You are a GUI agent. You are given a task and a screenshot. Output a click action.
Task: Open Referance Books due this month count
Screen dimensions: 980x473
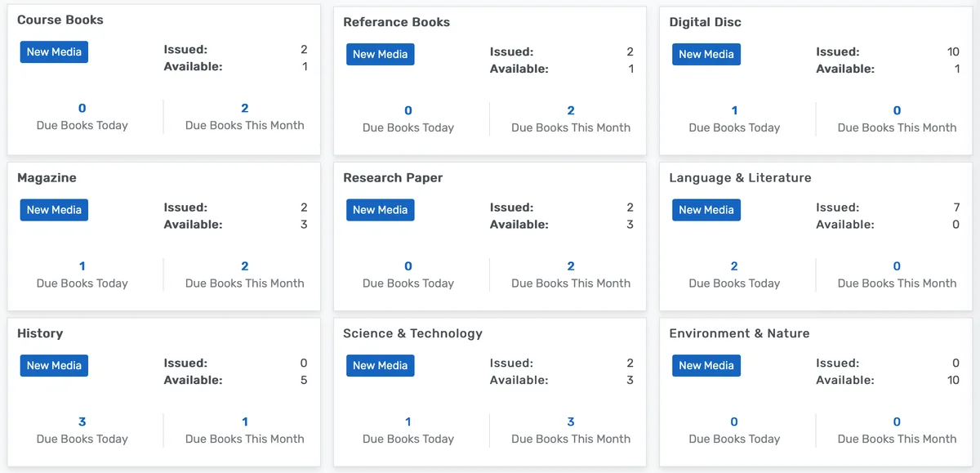click(570, 111)
